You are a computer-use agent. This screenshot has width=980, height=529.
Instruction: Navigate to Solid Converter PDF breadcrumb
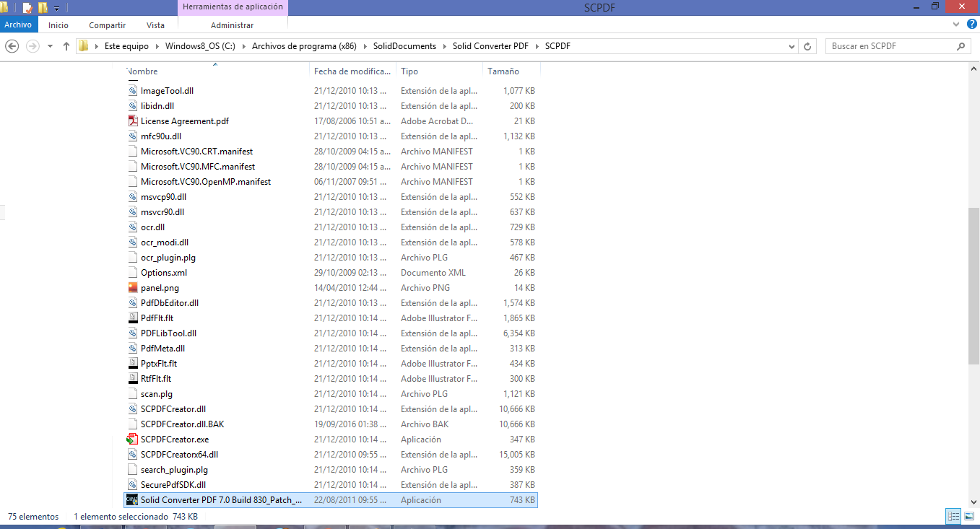[x=490, y=46]
